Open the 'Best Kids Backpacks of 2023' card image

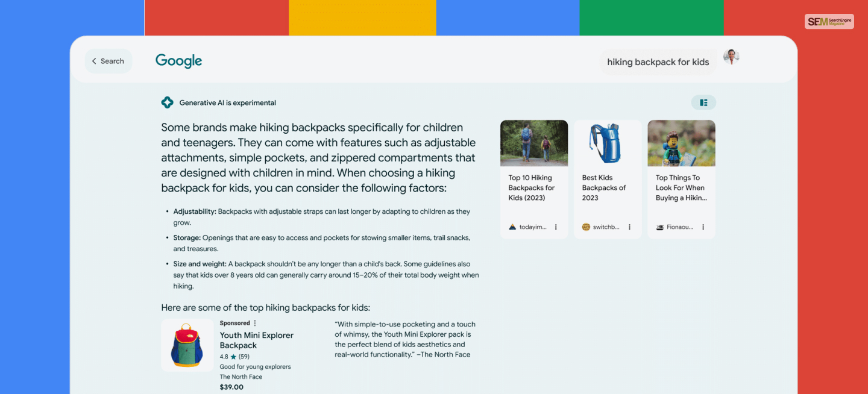point(608,143)
